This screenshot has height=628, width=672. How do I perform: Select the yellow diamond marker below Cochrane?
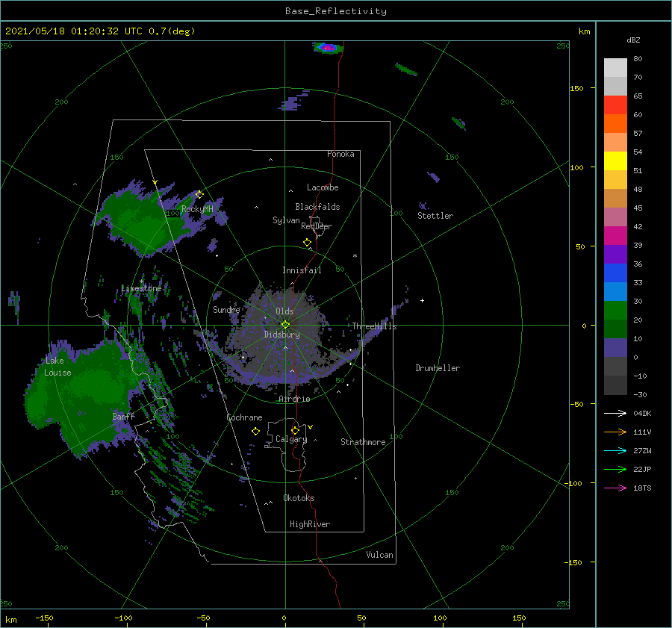coord(255,432)
